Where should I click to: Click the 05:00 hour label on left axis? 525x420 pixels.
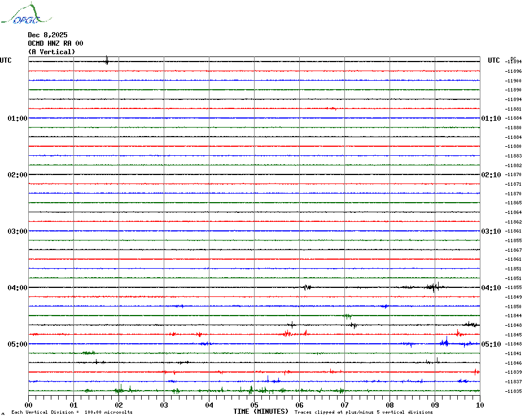click(x=17, y=344)
